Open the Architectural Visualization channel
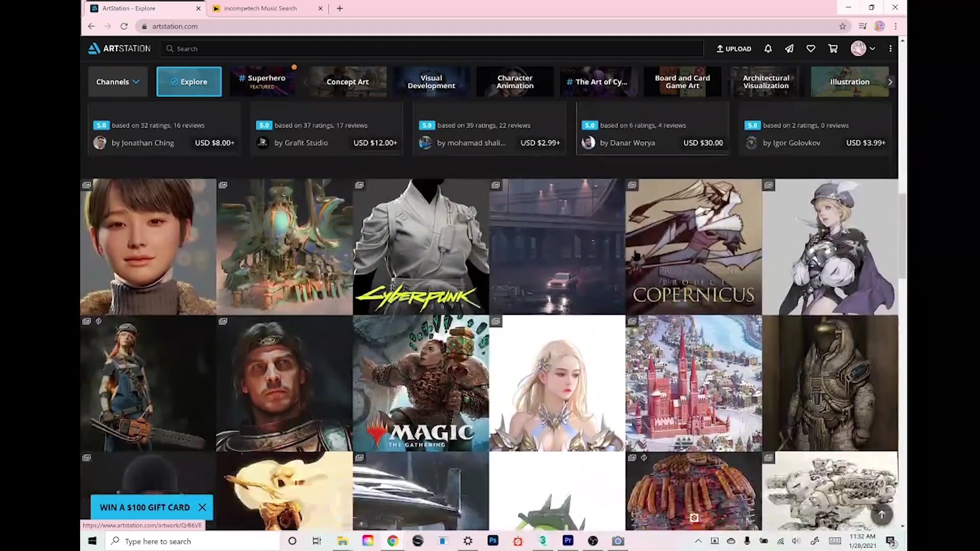Screen dimensions: 980x551 point(766,82)
